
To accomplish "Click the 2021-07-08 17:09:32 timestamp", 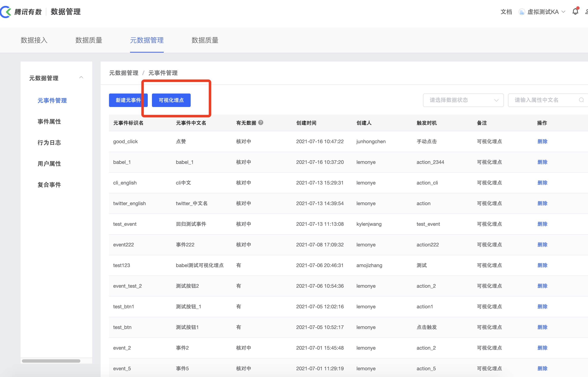I will [x=320, y=245].
